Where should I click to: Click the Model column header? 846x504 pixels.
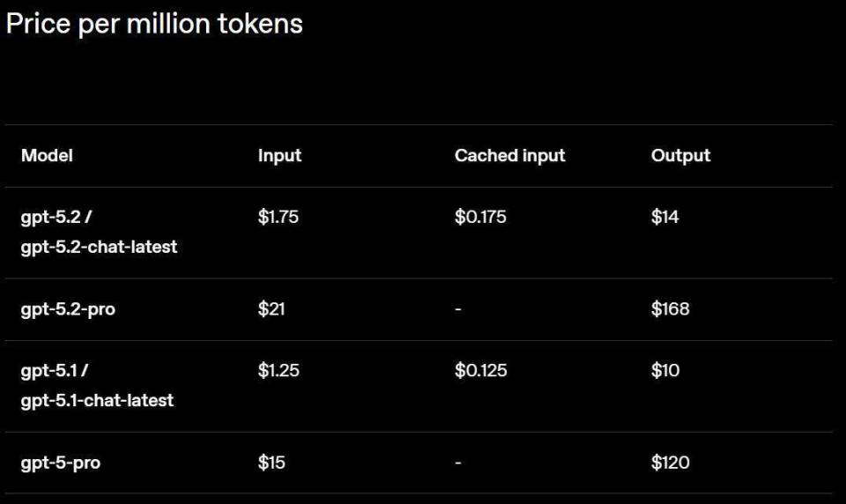tap(47, 156)
